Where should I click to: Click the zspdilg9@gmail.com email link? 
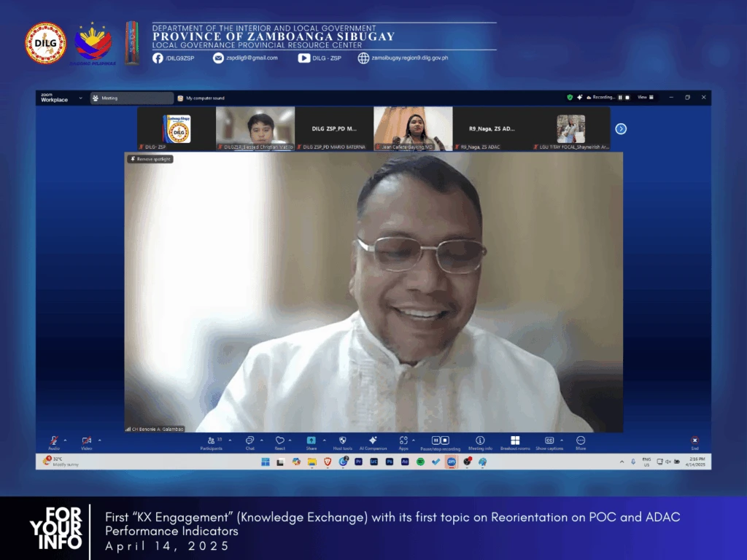tap(245, 58)
